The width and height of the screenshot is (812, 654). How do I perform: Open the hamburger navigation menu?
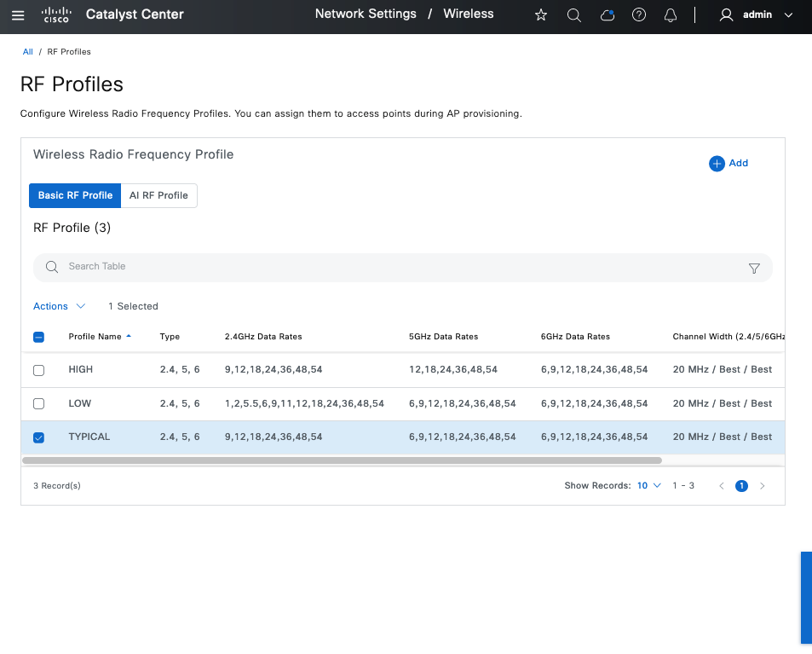(18, 14)
